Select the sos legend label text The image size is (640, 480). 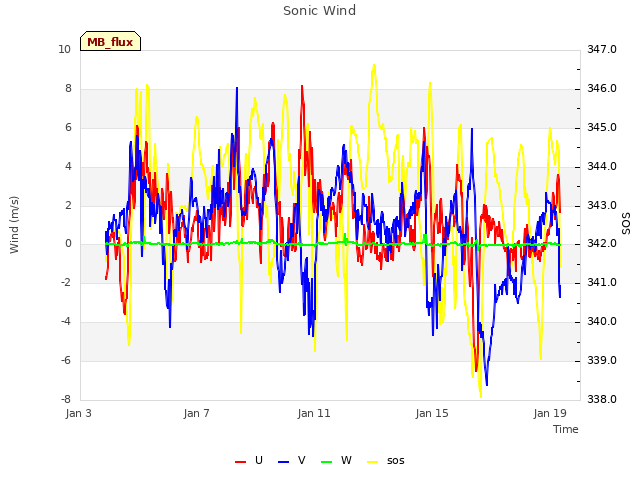[396, 461]
